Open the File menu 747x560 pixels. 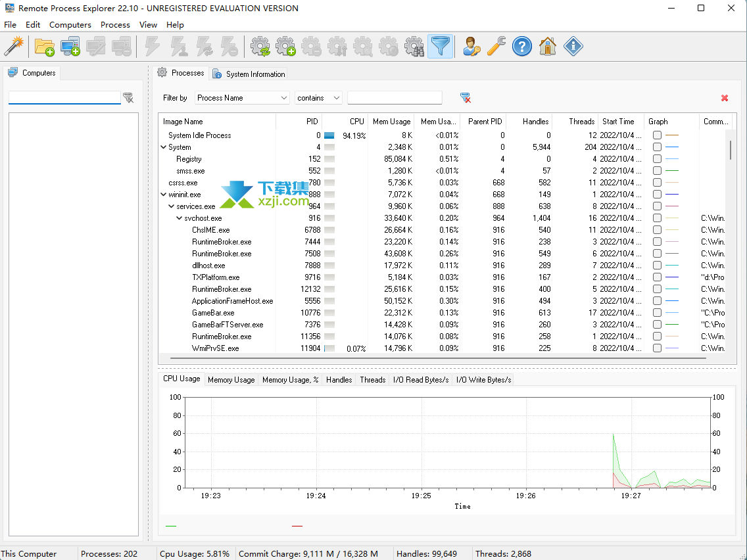coord(10,25)
